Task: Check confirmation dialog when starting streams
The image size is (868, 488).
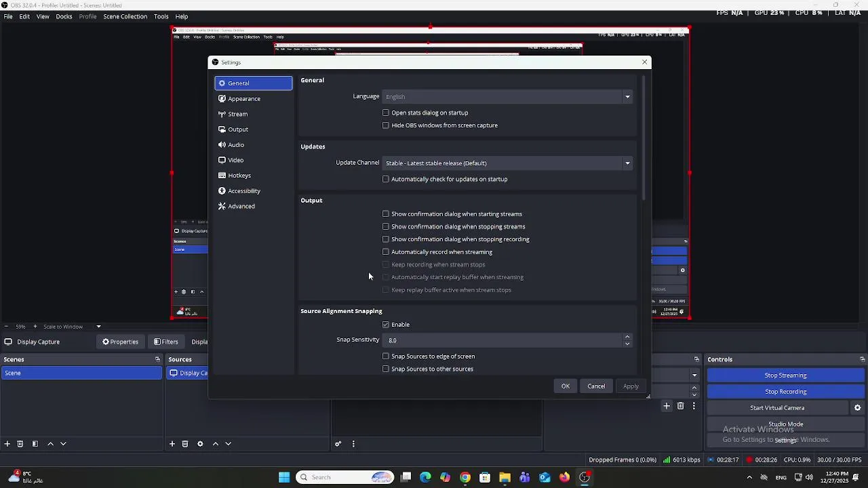Action: (x=386, y=214)
